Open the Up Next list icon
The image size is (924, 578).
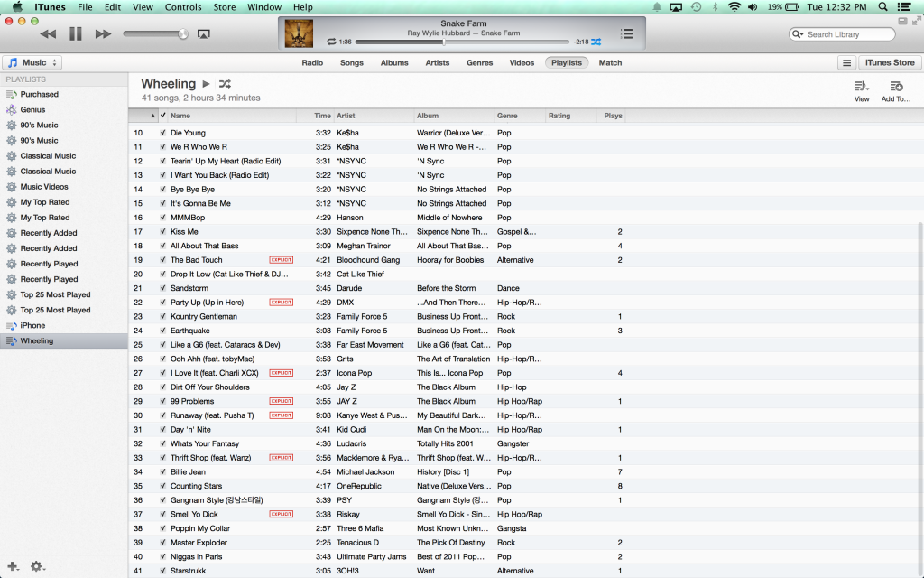coord(627,33)
